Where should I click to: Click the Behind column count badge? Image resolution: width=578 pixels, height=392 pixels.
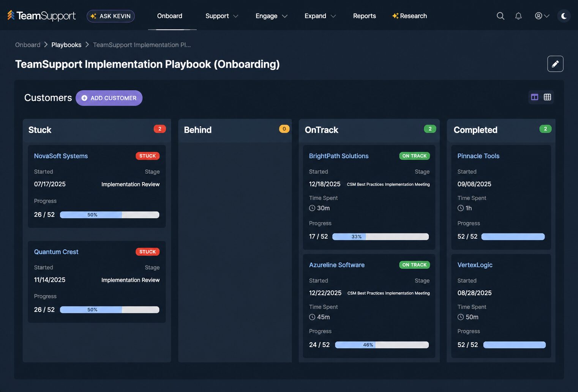(x=284, y=129)
